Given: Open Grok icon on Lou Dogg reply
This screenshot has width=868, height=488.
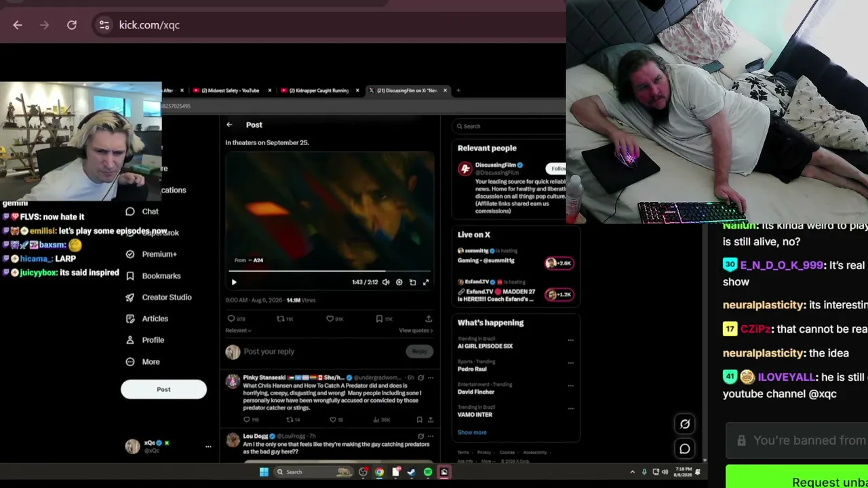Looking at the screenshot, I should (x=420, y=436).
